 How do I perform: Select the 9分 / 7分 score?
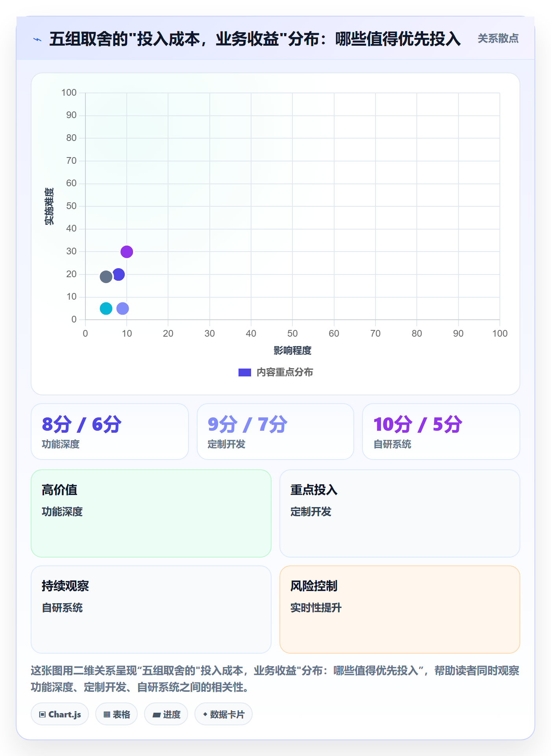248,424
